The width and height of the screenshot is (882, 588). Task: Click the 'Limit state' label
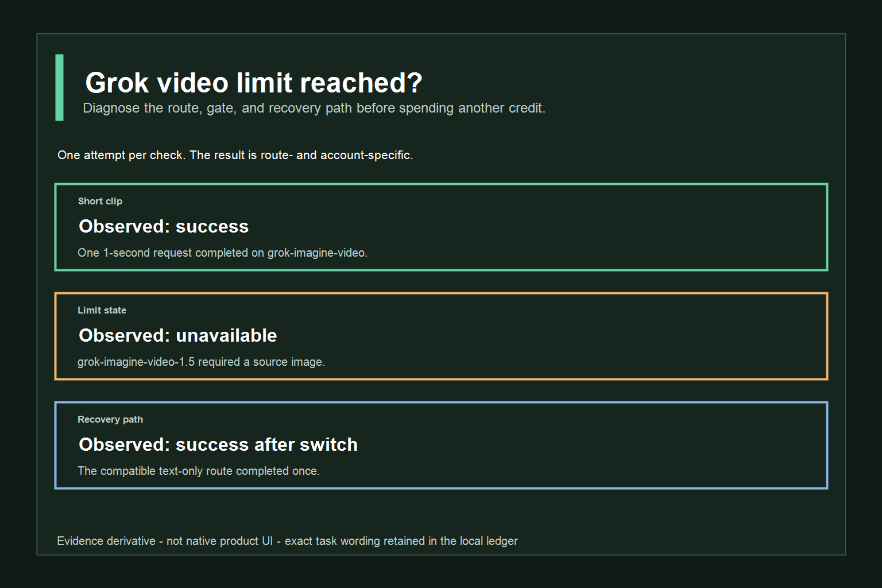coord(102,310)
